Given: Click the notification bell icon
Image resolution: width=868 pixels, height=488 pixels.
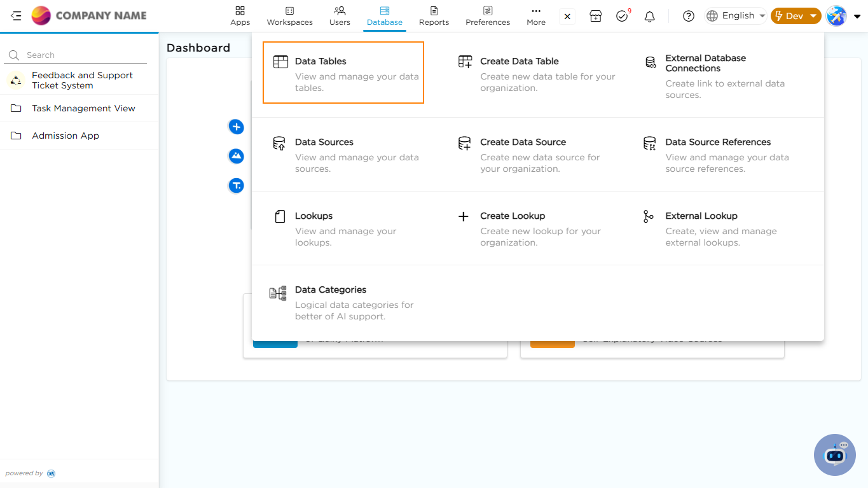Looking at the screenshot, I should point(649,17).
